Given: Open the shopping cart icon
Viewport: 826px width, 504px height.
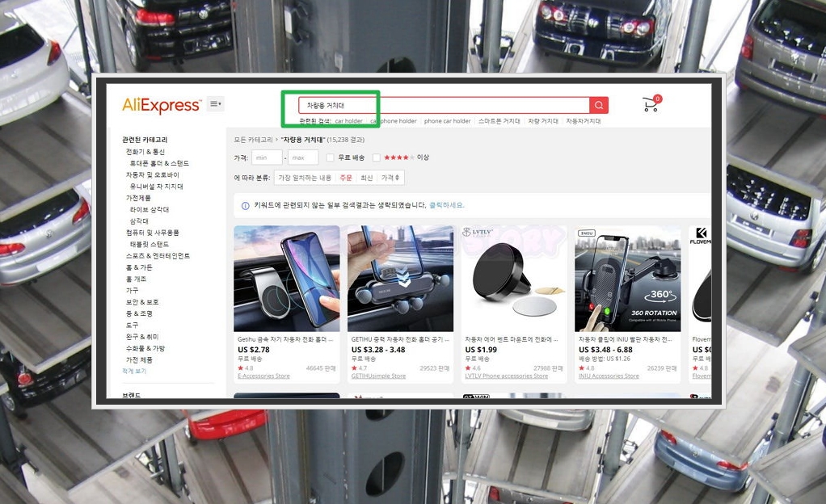Looking at the screenshot, I should tap(651, 103).
